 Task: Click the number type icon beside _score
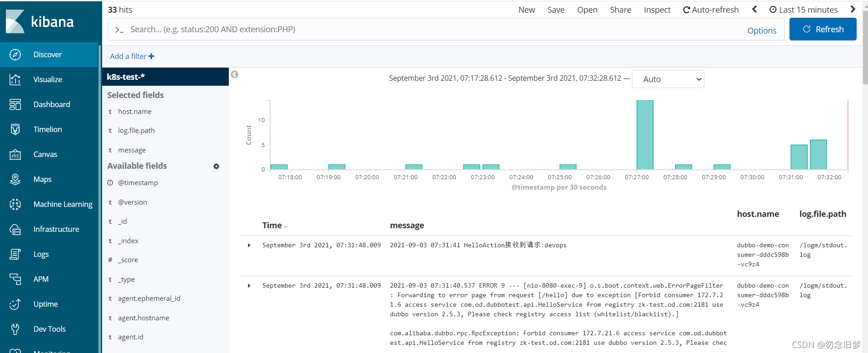click(110, 260)
